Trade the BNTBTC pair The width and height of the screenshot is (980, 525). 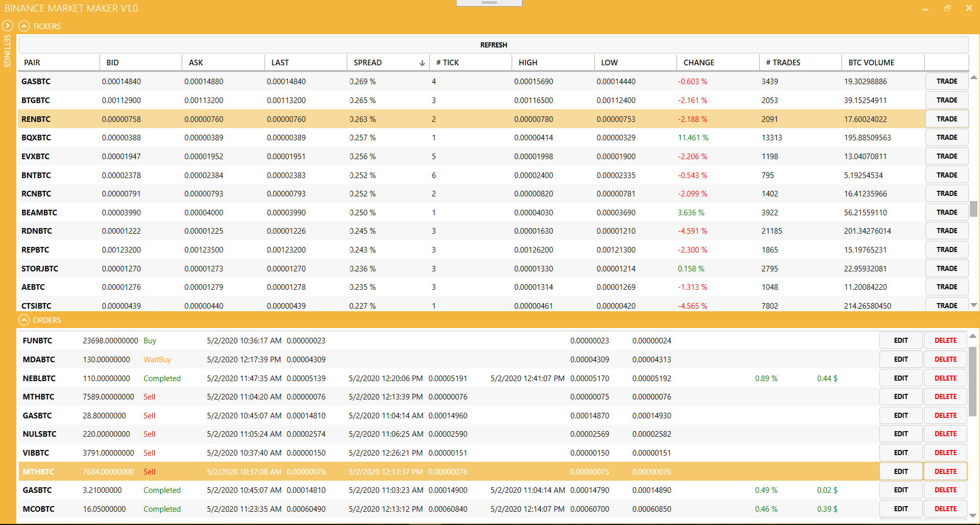(947, 175)
